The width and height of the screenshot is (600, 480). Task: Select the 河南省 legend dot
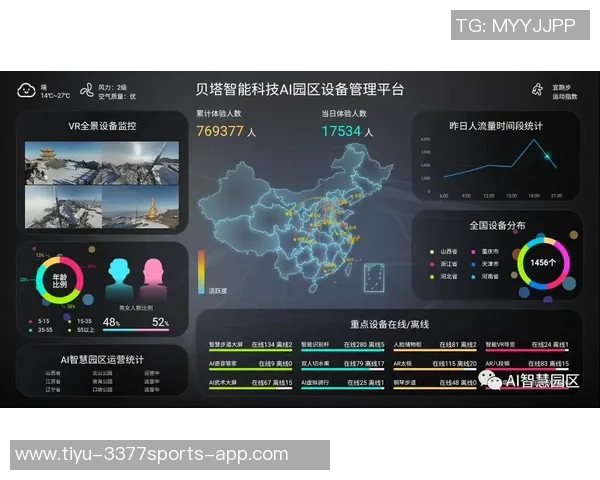pos(473,276)
